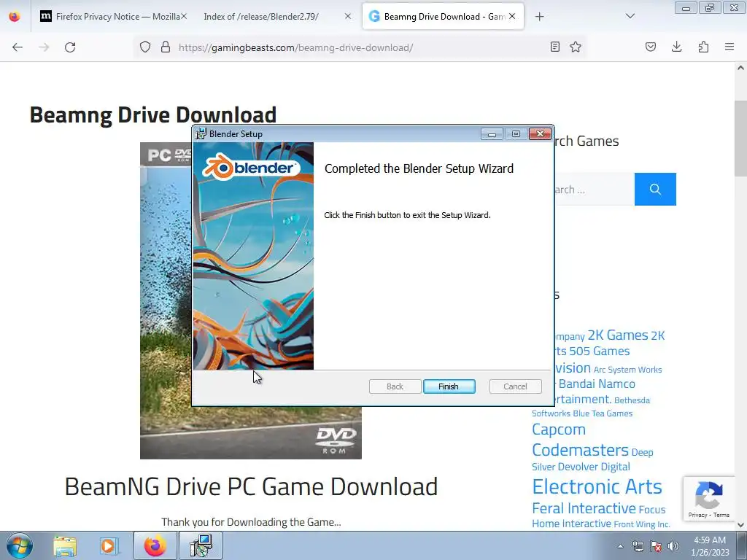Close the Beamng Drive Download tab
Viewport: 747px width, 560px height.
pos(512,16)
